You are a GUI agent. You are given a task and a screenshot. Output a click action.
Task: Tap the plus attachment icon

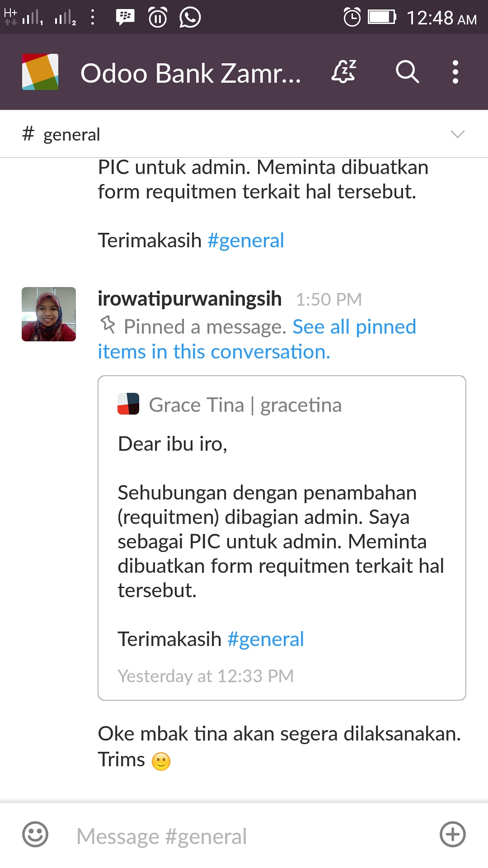453,834
